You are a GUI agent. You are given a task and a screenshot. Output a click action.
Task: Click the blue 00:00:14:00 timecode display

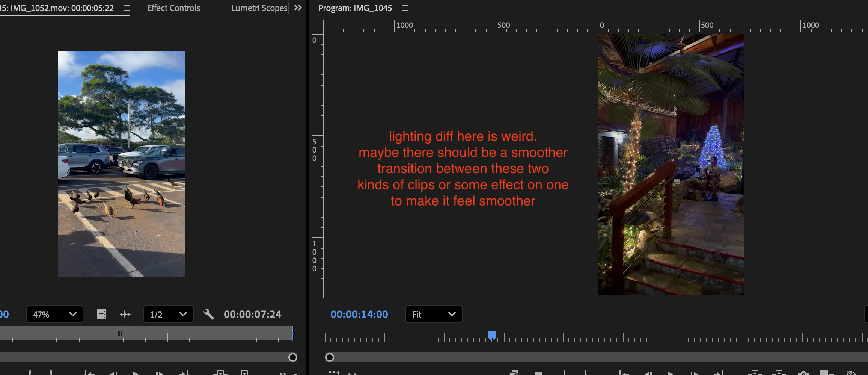click(359, 314)
